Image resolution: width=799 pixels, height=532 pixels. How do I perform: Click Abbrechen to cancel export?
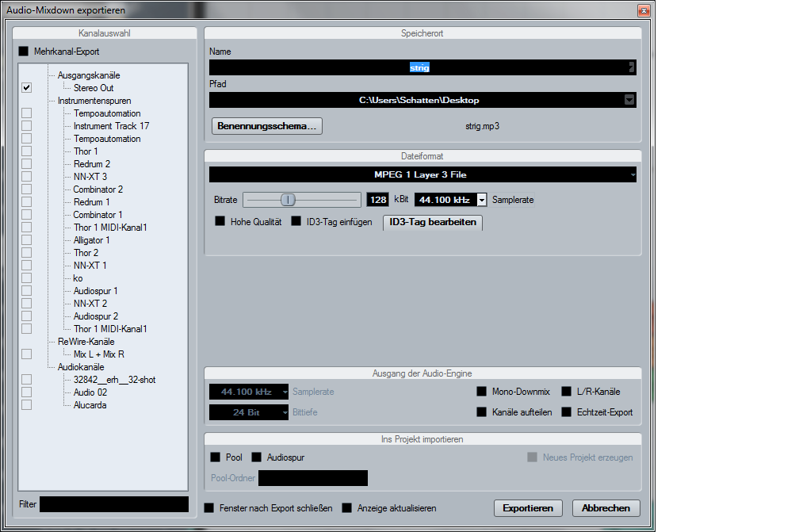[x=606, y=508]
